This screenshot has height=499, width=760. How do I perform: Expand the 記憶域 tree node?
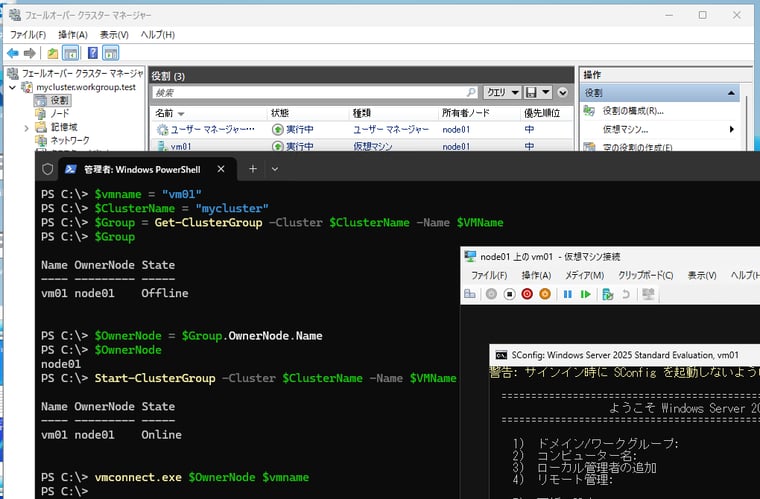pyautogui.click(x=27, y=128)
